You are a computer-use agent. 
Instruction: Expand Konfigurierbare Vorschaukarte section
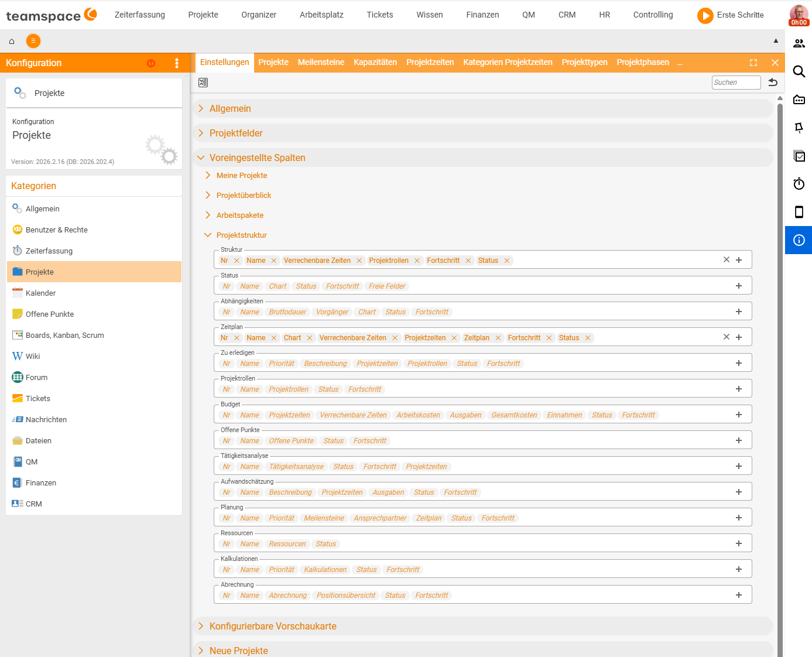[483, 626]
